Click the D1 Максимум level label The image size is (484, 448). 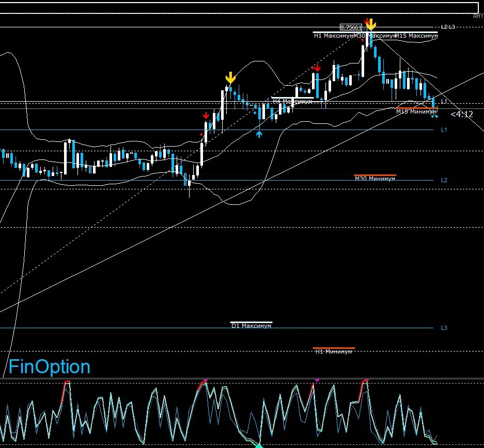251,326
